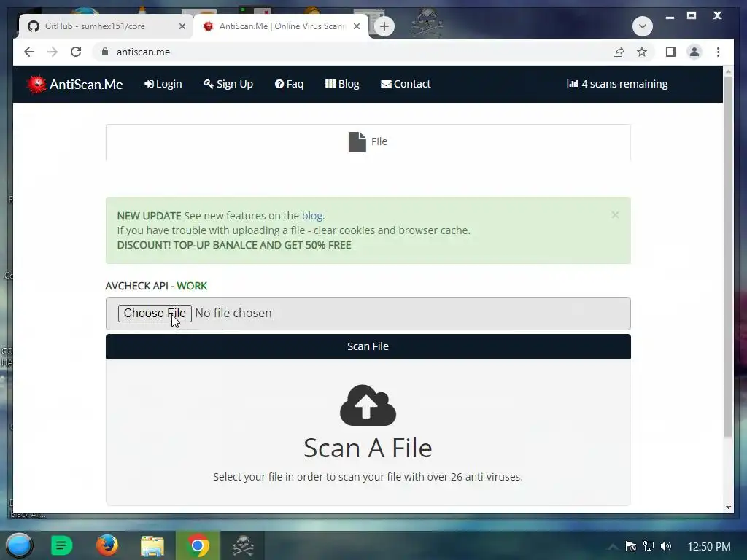Open the Sign Up page
747x560 pixels.
[x=228, y=84]
